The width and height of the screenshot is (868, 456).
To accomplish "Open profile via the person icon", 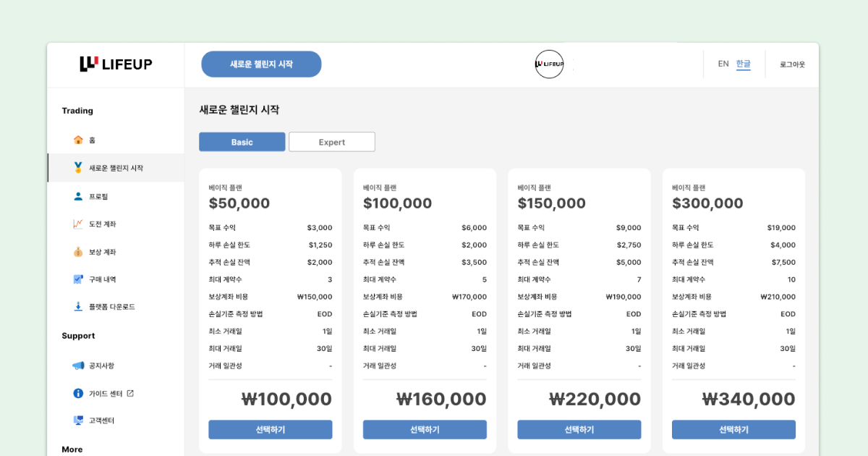I will [x=78, y=196].
